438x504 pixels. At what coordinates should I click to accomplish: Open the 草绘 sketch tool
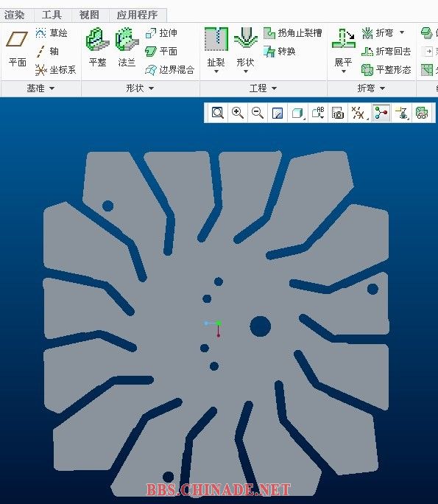pyautogui.click(x=52, y=32)
